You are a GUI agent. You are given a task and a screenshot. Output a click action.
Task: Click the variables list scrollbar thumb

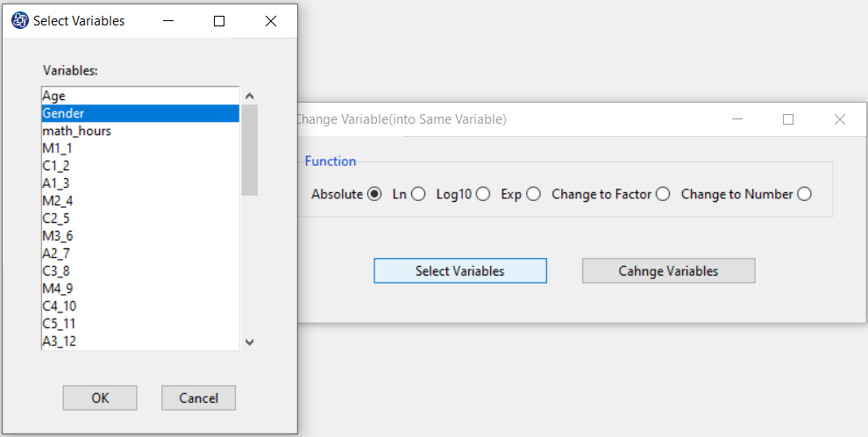tap(250, 149)
